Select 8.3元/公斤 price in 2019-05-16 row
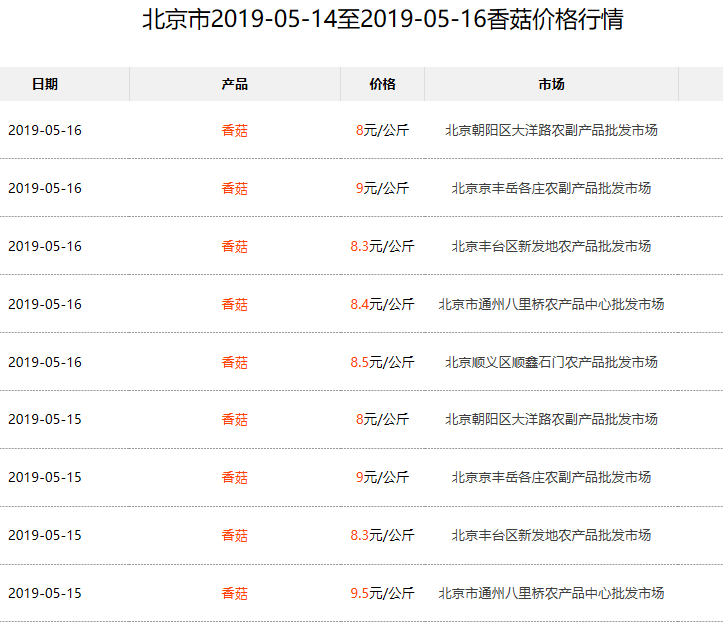Image resolution: width=723 pixels, height=622 pixels. pos(382,247)
